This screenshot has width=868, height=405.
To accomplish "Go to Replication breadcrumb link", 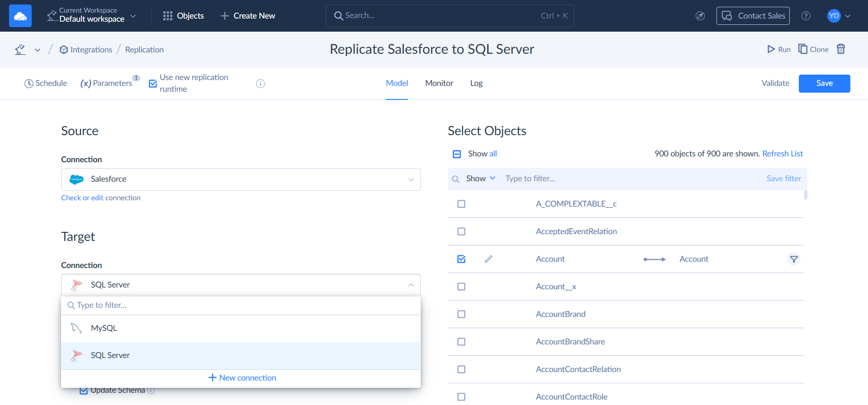I will [144, 50].
